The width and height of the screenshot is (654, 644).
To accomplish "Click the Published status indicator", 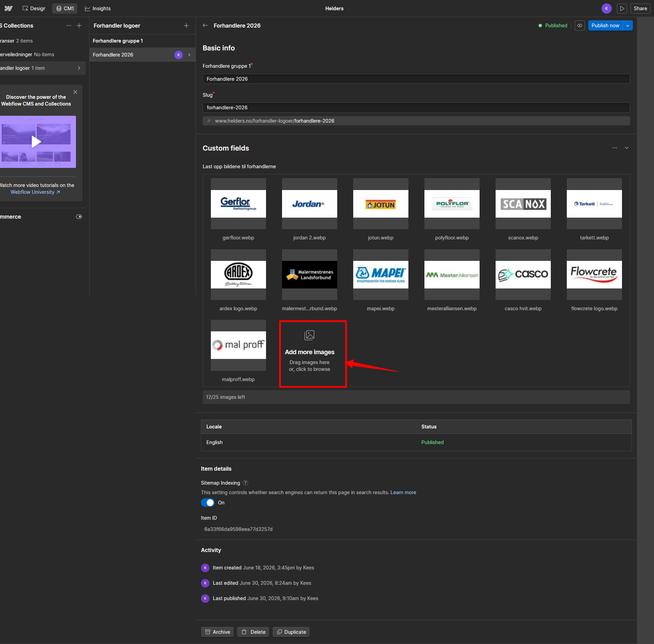I will (552, 26).
